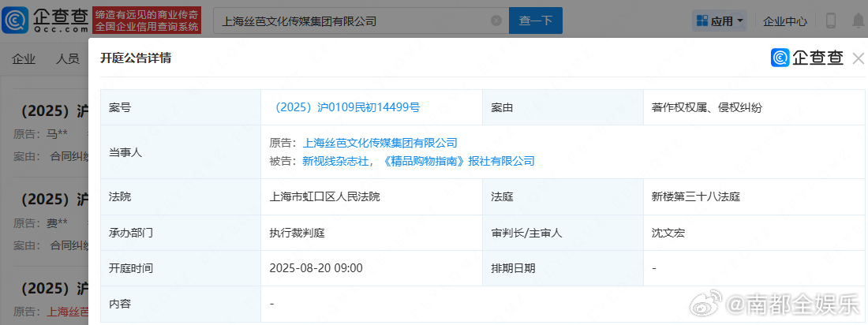
Task: Click the 案号 label cell
Action: click(181, 107)
